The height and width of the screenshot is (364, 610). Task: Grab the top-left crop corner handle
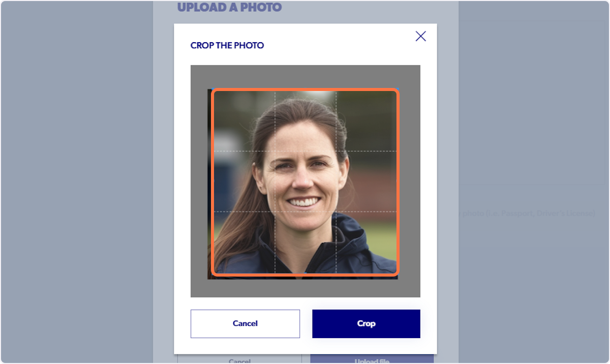pyautogui.click(x=213, y=91)
